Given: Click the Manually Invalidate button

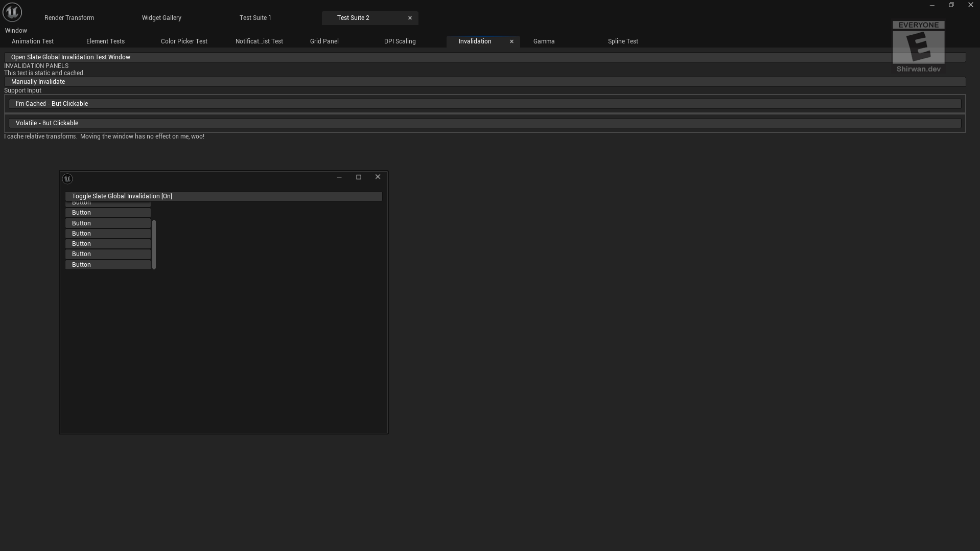Looking at the screenshot, I should click(485, 82).
